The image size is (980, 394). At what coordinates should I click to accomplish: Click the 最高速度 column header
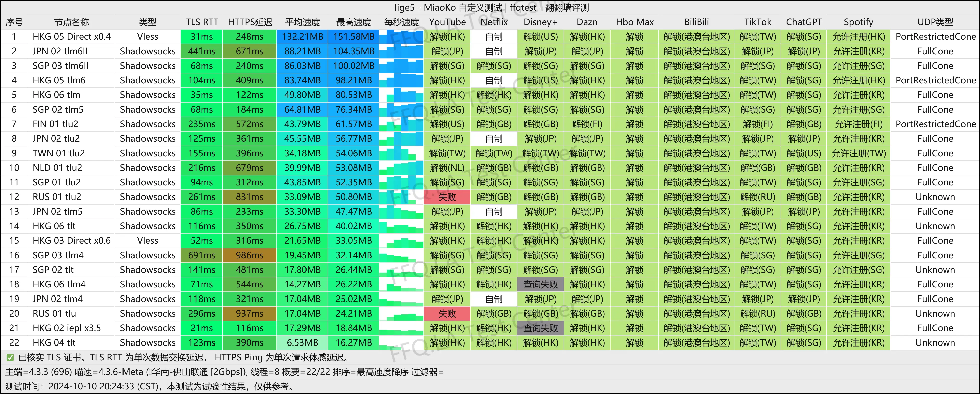click(x=353, y=22)
